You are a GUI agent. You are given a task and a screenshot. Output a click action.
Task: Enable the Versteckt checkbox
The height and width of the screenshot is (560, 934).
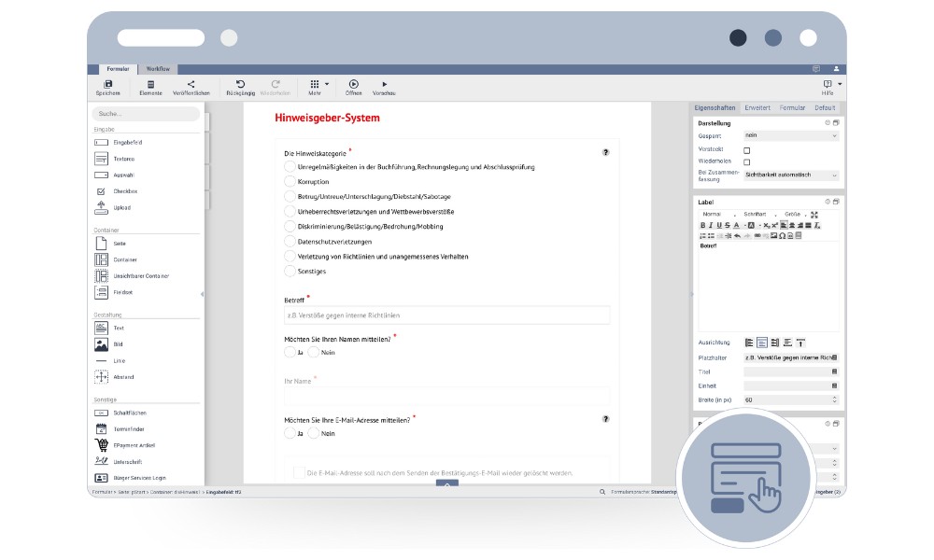[746, 150]
